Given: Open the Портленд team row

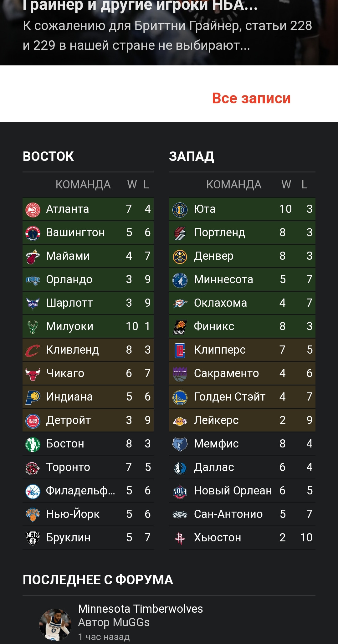Looking at the screenshot, I should pyautogui.click(x=242, y=233).
